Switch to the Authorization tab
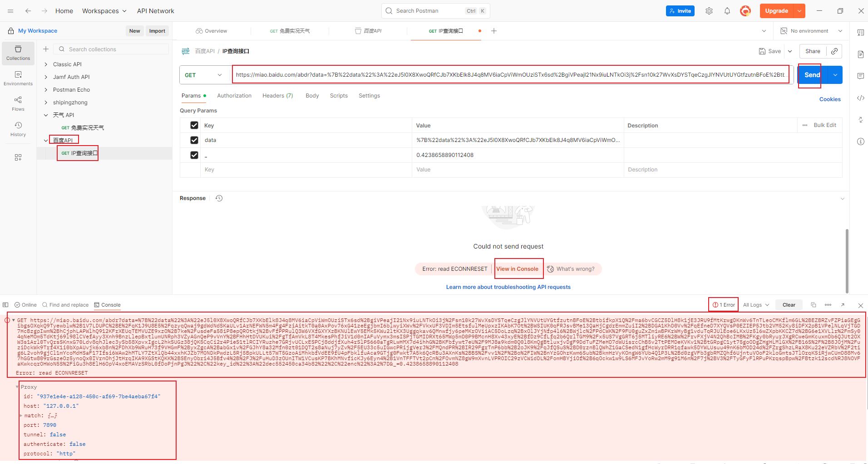This screenshot has height=464, width=868. (234, 96)
